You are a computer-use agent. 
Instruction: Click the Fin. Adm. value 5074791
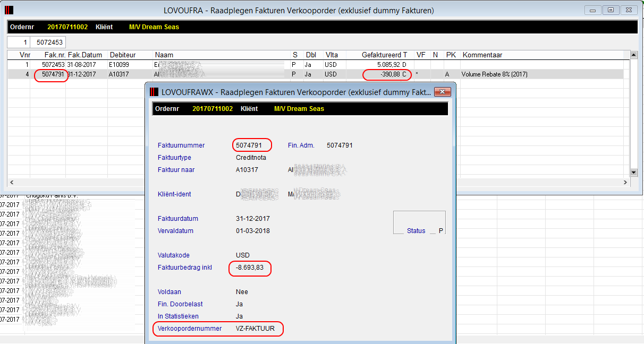tap(340, 145)
